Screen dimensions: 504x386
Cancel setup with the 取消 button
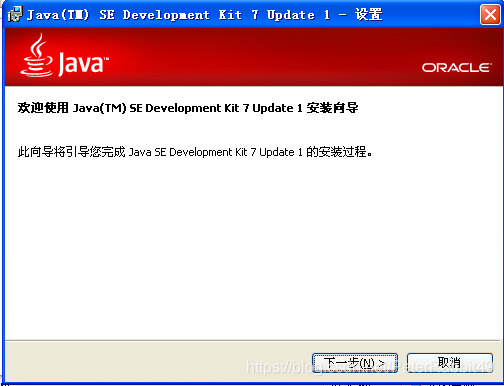(450, 363)
